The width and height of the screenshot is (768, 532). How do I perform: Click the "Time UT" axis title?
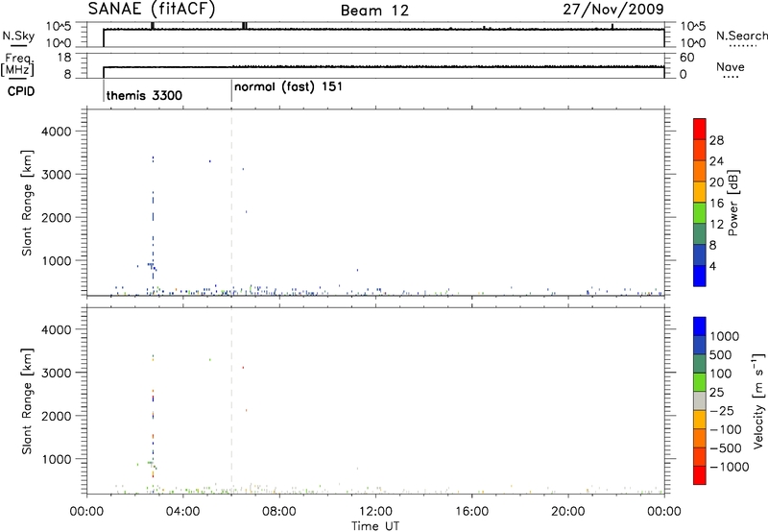(375, 526)
